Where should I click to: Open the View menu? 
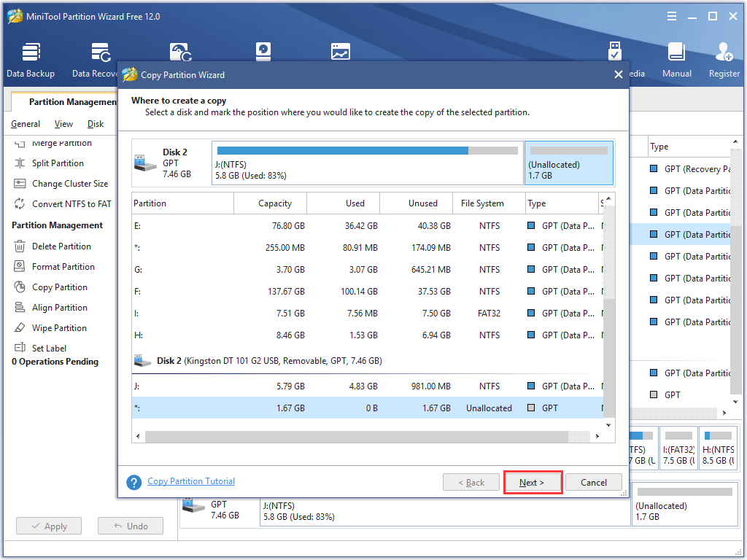click(63, 124)
